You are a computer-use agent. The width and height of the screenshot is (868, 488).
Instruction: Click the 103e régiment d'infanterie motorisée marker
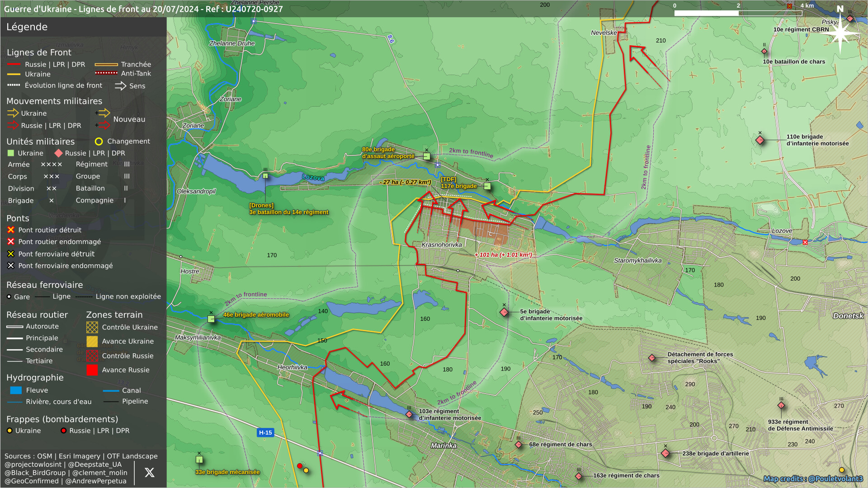tap(409, 414)
